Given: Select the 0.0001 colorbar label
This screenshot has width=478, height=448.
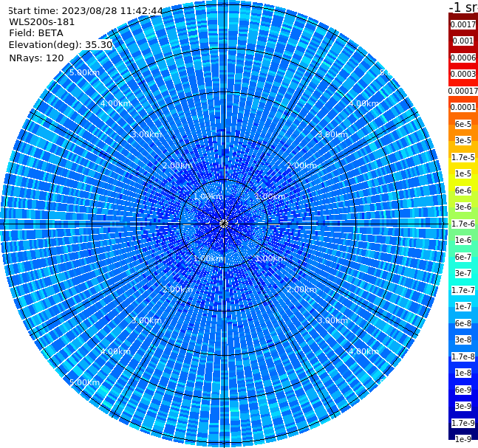Looking at the screenshot, I should click(x=463, y=107).
